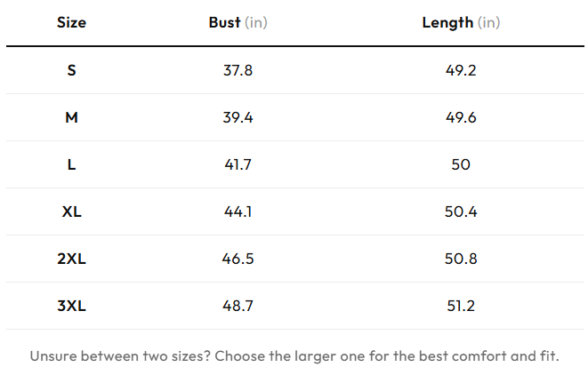Click the Bust (in) column header
Image resolution: width=588 pixels, height=375 pixels.
pyautogui.click(x=238, y=22)
